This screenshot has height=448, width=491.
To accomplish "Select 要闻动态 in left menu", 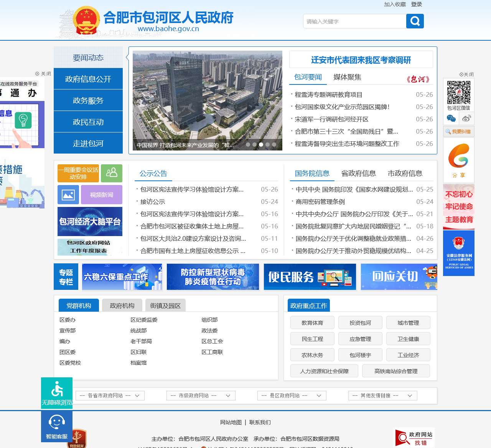I will click(88, 57).
